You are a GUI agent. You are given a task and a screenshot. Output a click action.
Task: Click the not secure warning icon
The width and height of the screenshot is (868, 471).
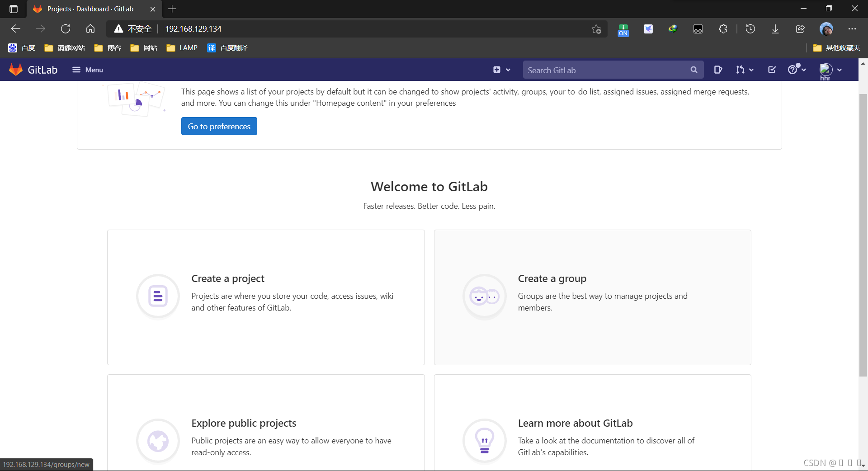point(118,29)
